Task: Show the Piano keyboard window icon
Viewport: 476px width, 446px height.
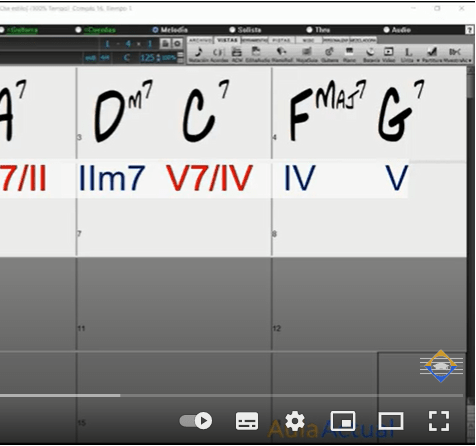Action: [349, 54]
